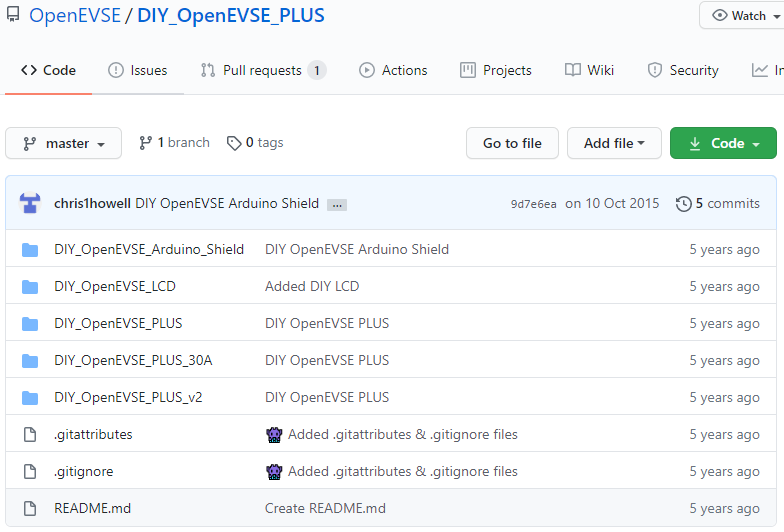The width and height of the screenshot is (784, 532).
Task: Open the README.md file
Action: 92,508
